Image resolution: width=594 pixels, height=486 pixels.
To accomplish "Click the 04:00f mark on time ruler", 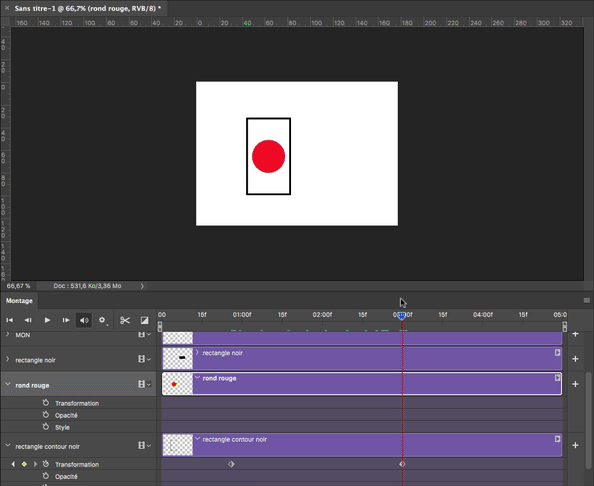I will pos(483,315).
